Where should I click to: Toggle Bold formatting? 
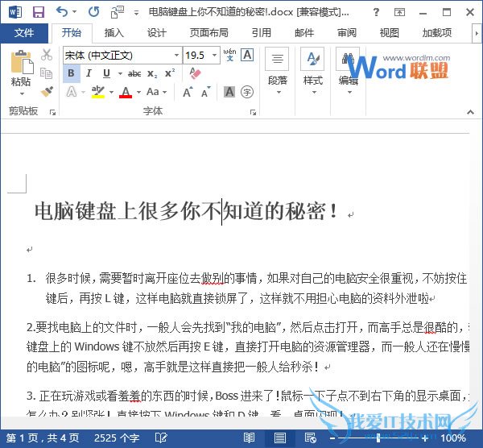71,73
